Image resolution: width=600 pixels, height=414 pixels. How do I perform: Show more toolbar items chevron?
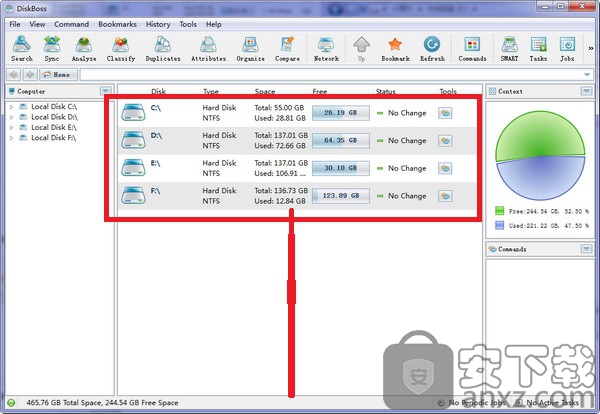(x=591, y=48)
